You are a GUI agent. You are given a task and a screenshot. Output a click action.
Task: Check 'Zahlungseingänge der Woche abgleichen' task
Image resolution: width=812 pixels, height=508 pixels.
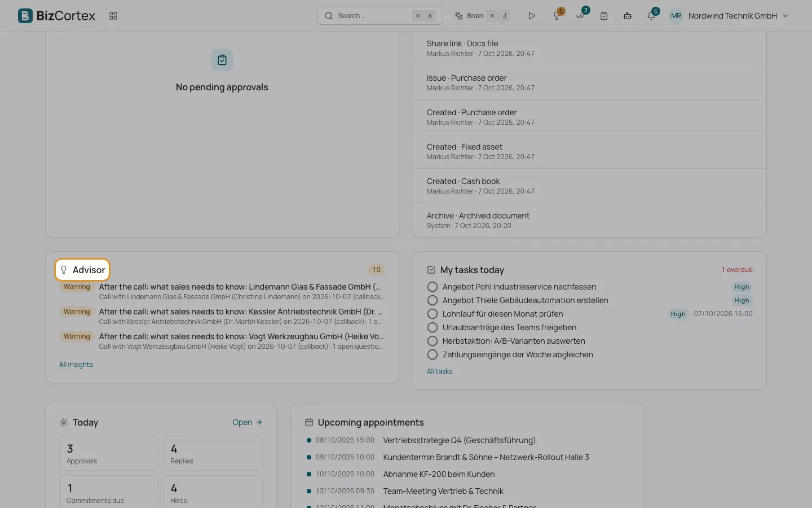pyautogui.click(x=433, y=354)
